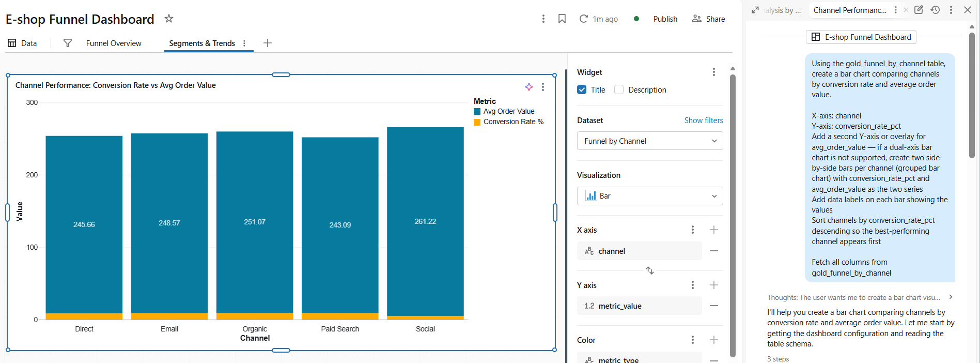Click the Organic bar labeled 251.07
980x363 pixels.
click(255, 222)
